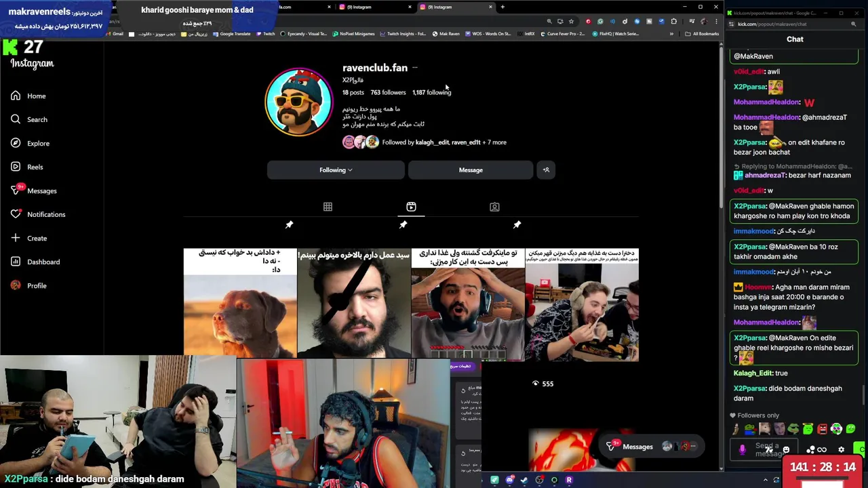Open the NoPixel Minigames bookmark
868x488 pixels.
tap(353, 34)
